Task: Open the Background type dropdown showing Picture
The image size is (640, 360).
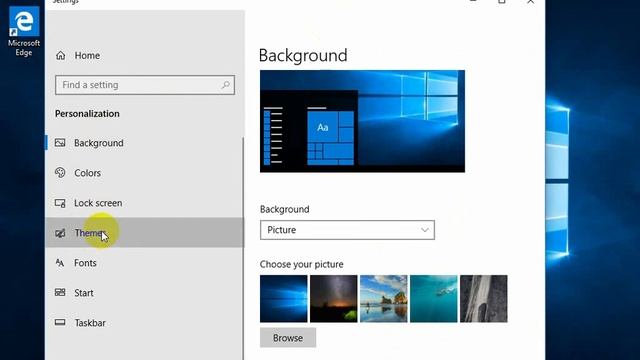Action: click(347, 230)
